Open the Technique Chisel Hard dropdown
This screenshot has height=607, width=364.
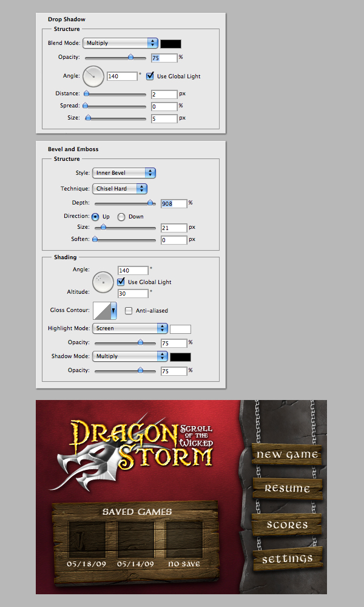[120, 189]
